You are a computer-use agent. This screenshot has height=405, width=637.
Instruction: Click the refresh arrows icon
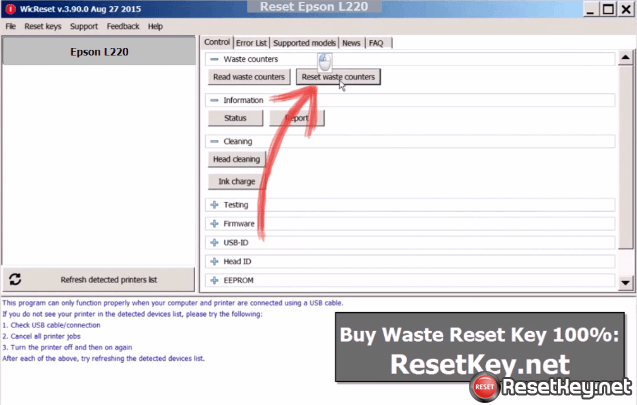coord(15,279)
